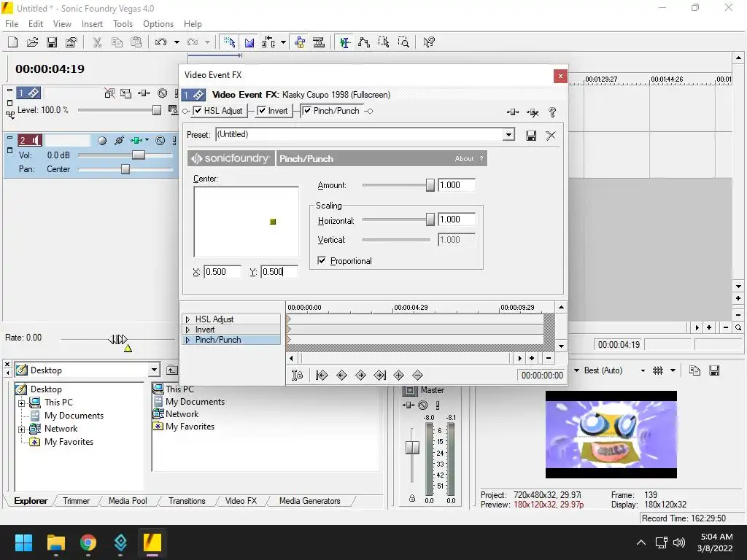This screenshot has height=560, width=747.
Task: Save the project using the main toolbar floppy icon
Action: coord(52,42)
